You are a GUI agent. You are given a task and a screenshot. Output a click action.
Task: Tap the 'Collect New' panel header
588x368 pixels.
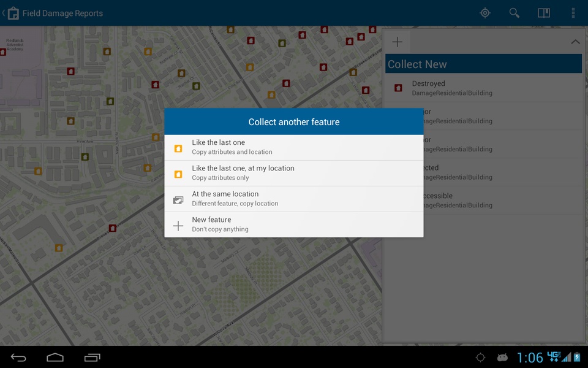483,64
